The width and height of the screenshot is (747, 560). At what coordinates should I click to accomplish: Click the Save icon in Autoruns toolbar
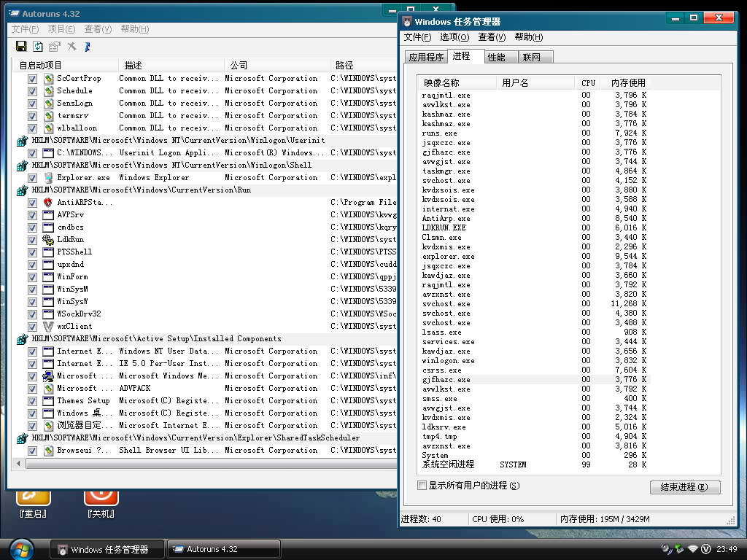21,46
